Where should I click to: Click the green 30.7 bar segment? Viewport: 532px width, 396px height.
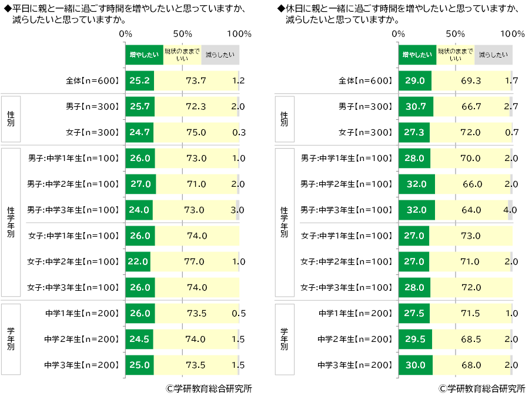point(416,106)
